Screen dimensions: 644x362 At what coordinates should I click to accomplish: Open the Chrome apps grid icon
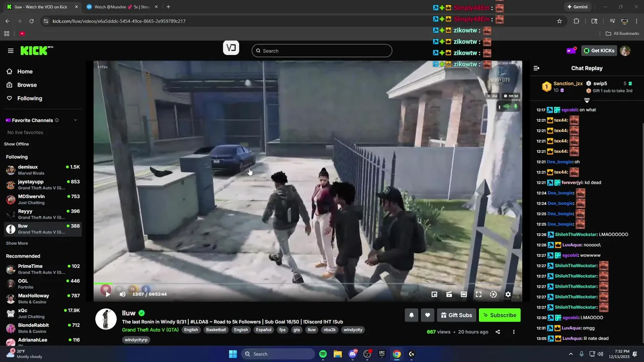[x=7, y=34]
